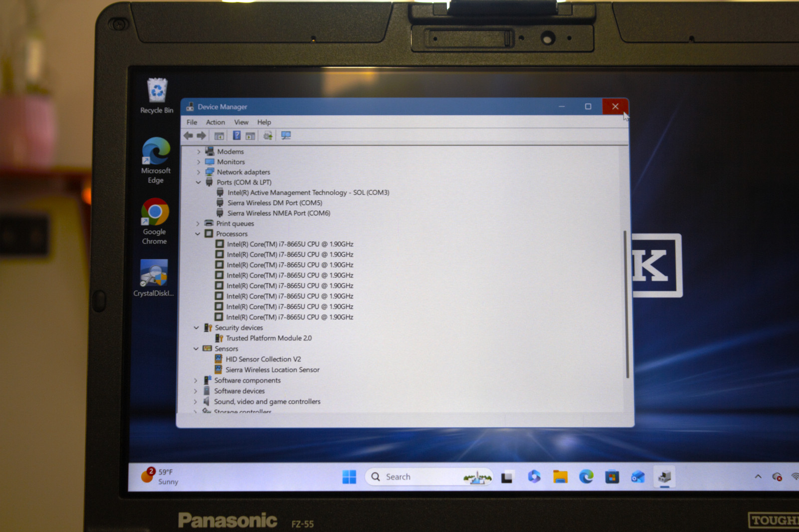Click the Modems device icon
799x532 pixels.
point(210,151)
